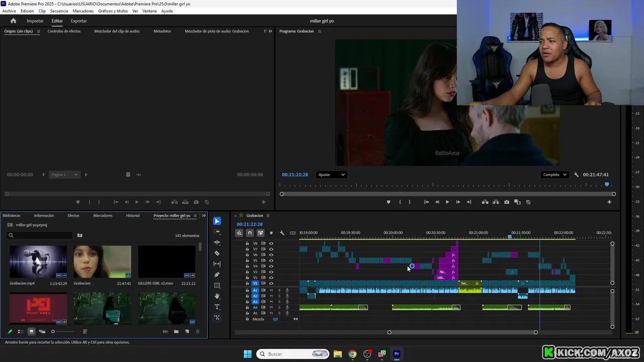
Task: Select the Track Select Forward tool
Action: 217,232
